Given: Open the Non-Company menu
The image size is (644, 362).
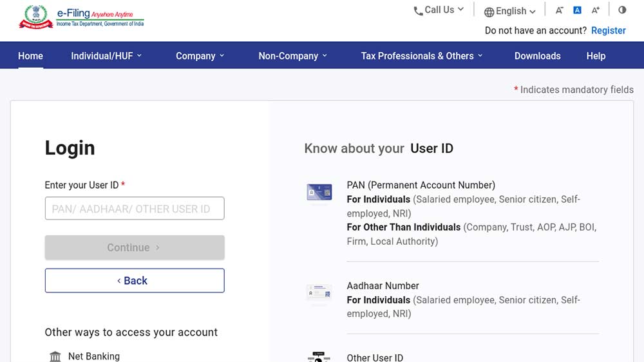Looking at the screenshot, I should point(293,56).
